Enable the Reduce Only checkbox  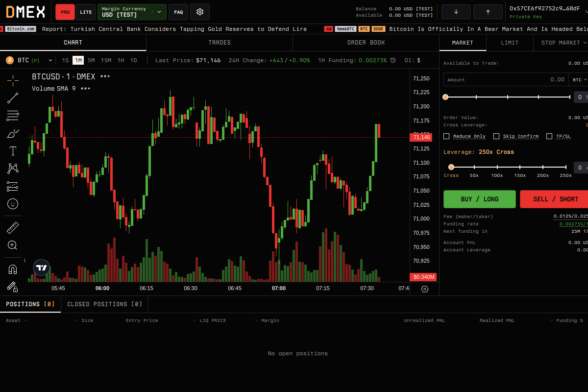[x=446, y=136]
